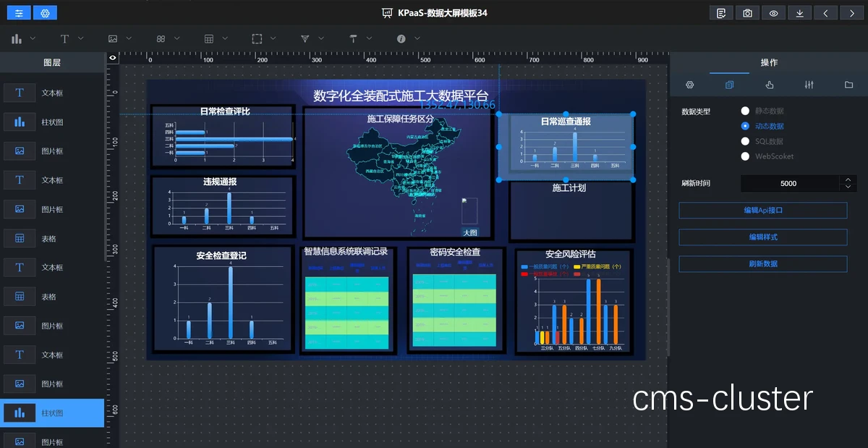Select the 违规通报 chart on canvas
This screenshot has height=448, width=868.
coord(223,206)
